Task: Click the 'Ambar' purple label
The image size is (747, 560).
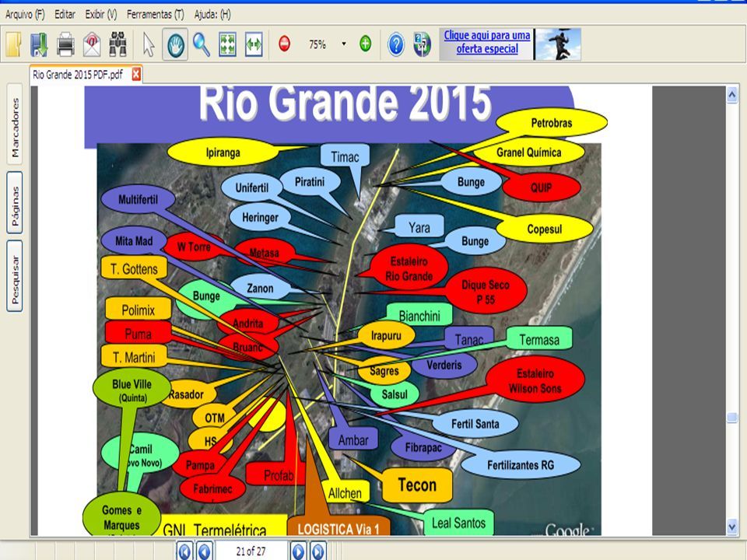Action: [x=353, y=440]
